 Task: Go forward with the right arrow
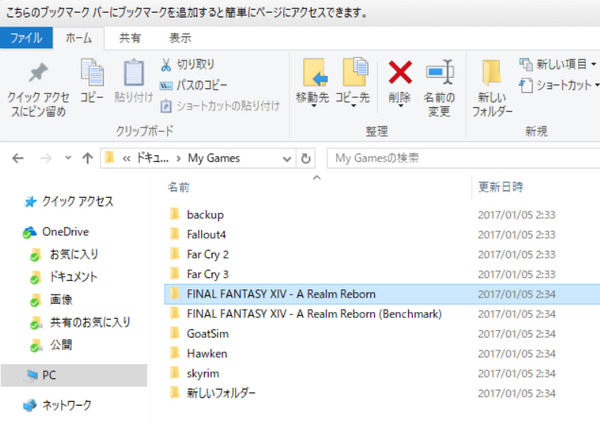pyautogui.click(x=46, y=158)
